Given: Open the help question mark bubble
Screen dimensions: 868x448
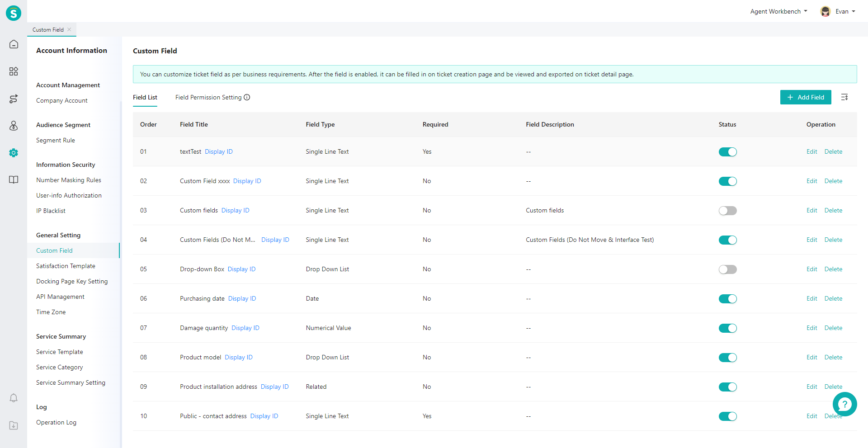Looking at the screenshot, I should 844,404.
